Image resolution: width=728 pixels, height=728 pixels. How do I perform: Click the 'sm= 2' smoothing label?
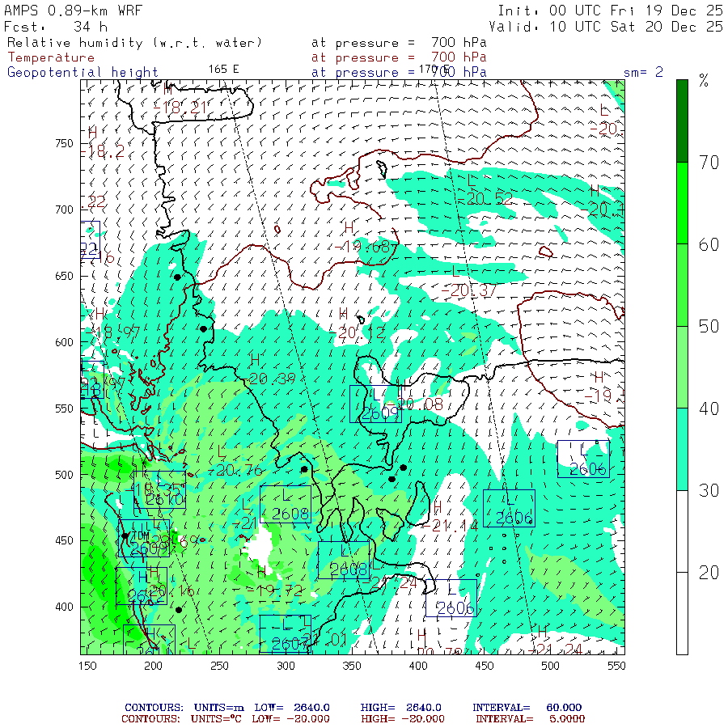coord(643,72)
